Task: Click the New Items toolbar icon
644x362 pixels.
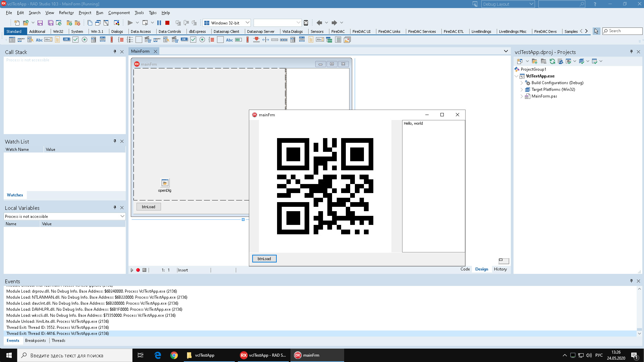Action: [x=17, y=23]
